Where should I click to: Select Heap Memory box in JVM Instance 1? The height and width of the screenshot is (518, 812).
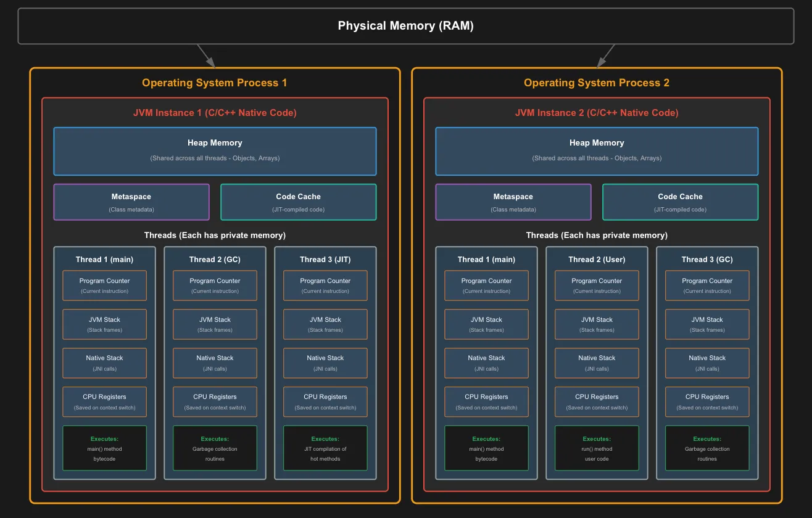pos(215,151)
